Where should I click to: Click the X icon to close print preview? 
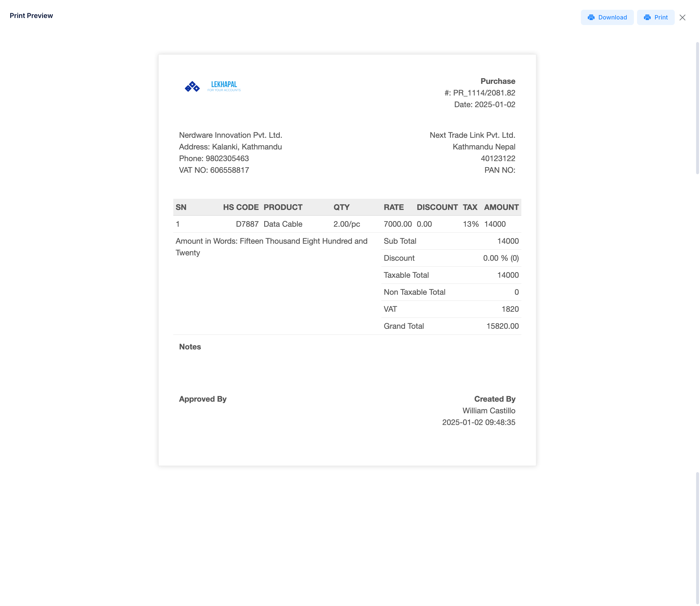coord(683,17)
